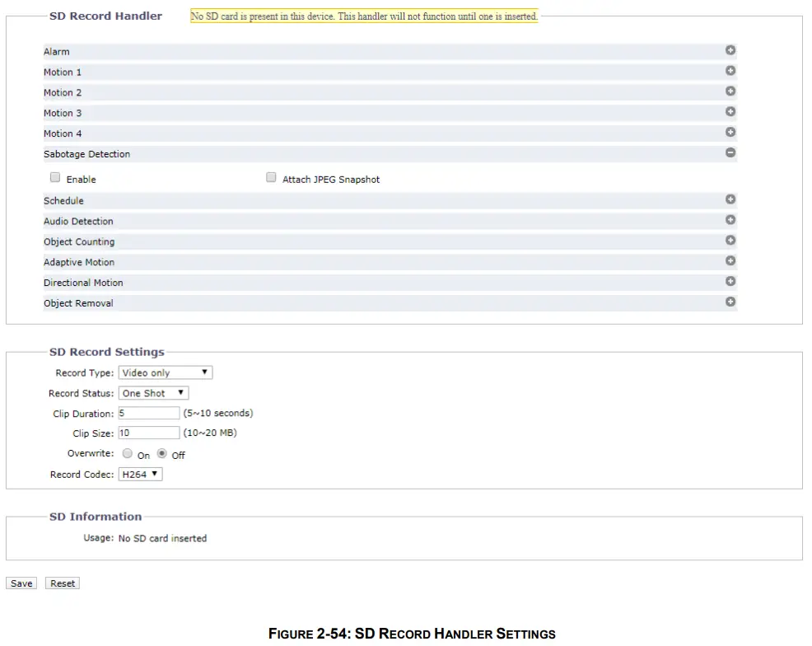The image size is (812, 646).
Task: Expand Schedule via its plus icon
Action: 730,199
